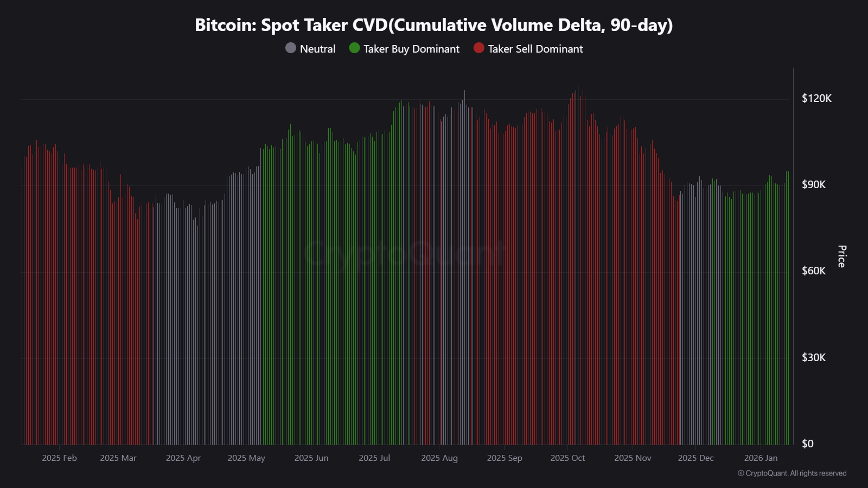Click the 2025 Dec axis label
Viewport: 868px width, 488px height.
[x=695, y=458]
